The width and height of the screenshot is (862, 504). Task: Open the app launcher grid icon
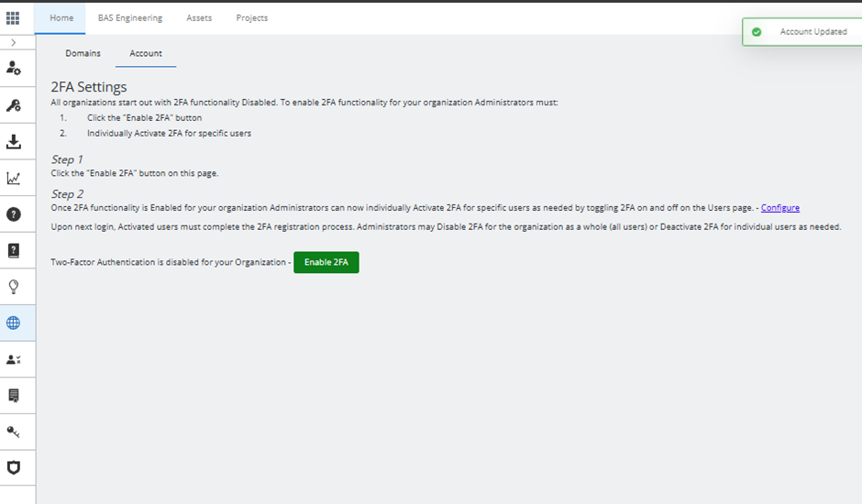point(13,17)
